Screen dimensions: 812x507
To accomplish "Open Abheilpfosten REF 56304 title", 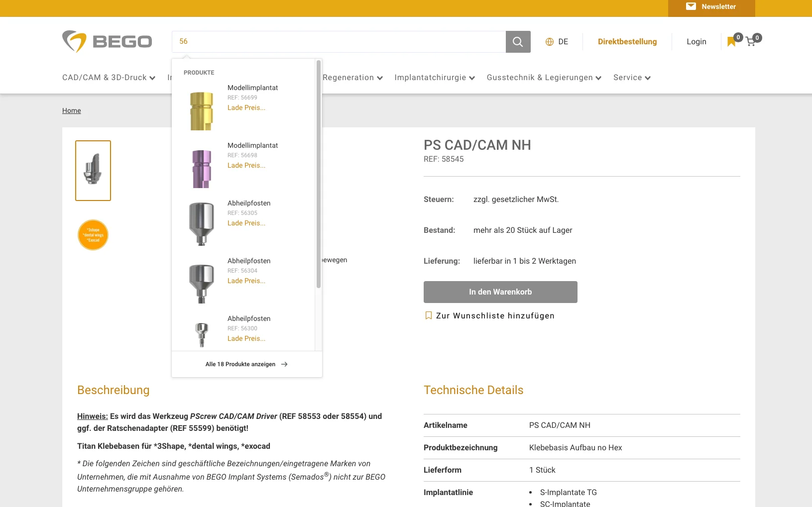I will point(249,261).
